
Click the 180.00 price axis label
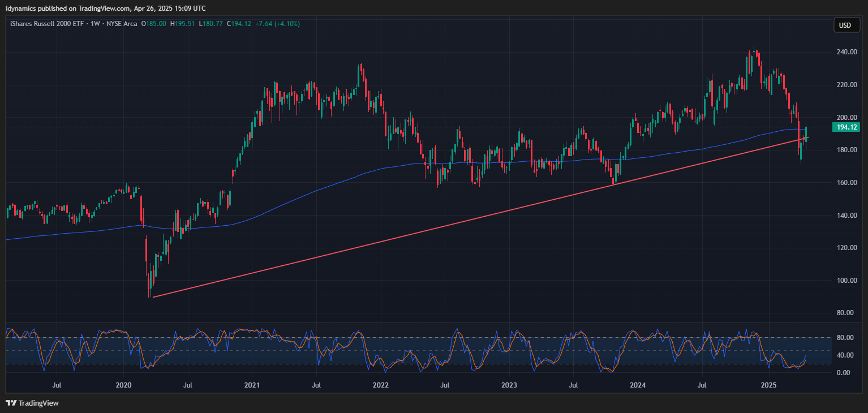point(846,150)
